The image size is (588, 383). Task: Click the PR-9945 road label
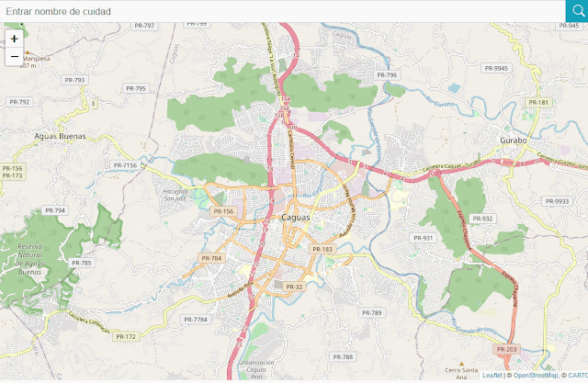(496, 68)
